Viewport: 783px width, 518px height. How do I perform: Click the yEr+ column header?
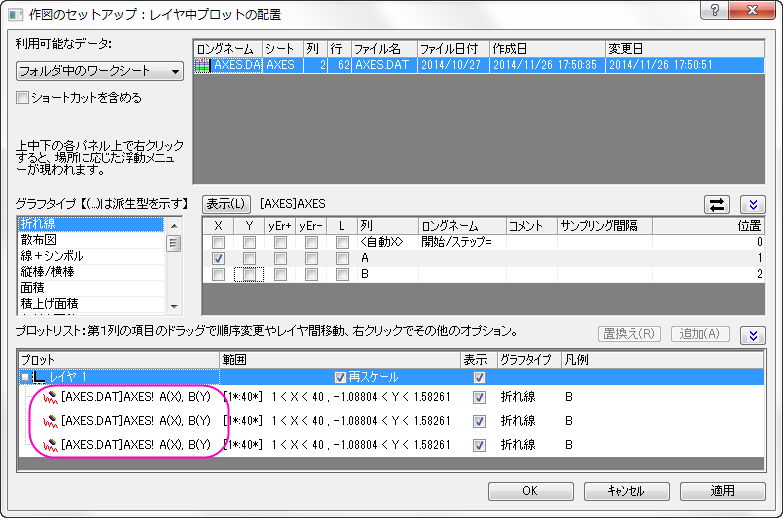click(280, 226)
